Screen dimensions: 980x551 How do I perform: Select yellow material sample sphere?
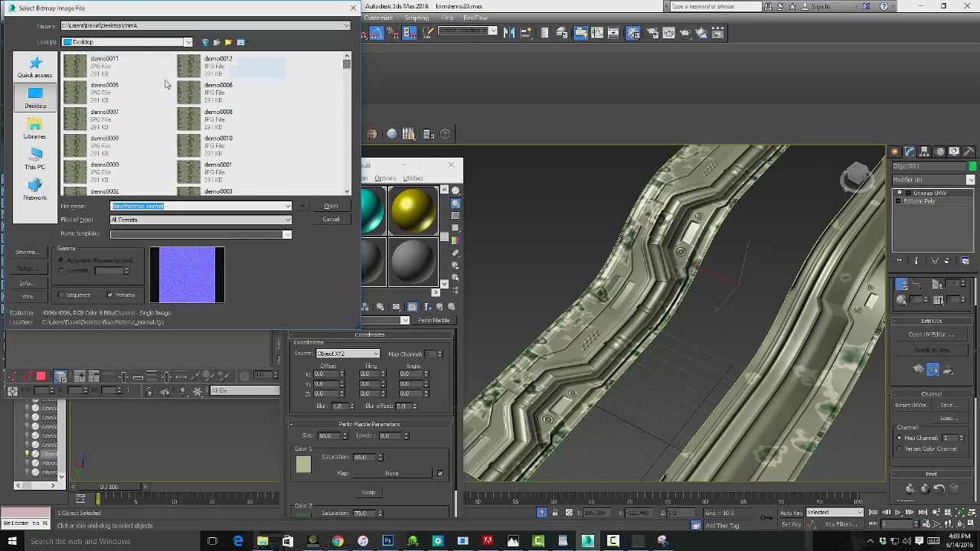pos(413,210)
